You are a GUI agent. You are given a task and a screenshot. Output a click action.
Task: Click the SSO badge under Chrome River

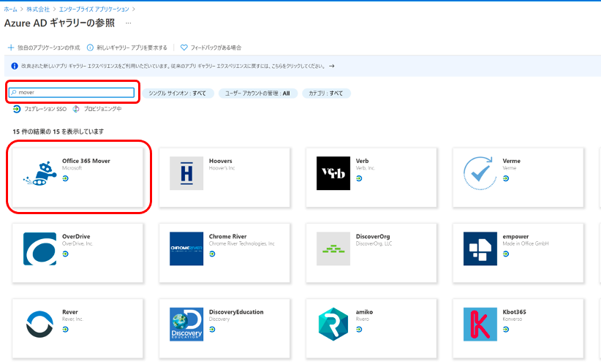point(212,254)
